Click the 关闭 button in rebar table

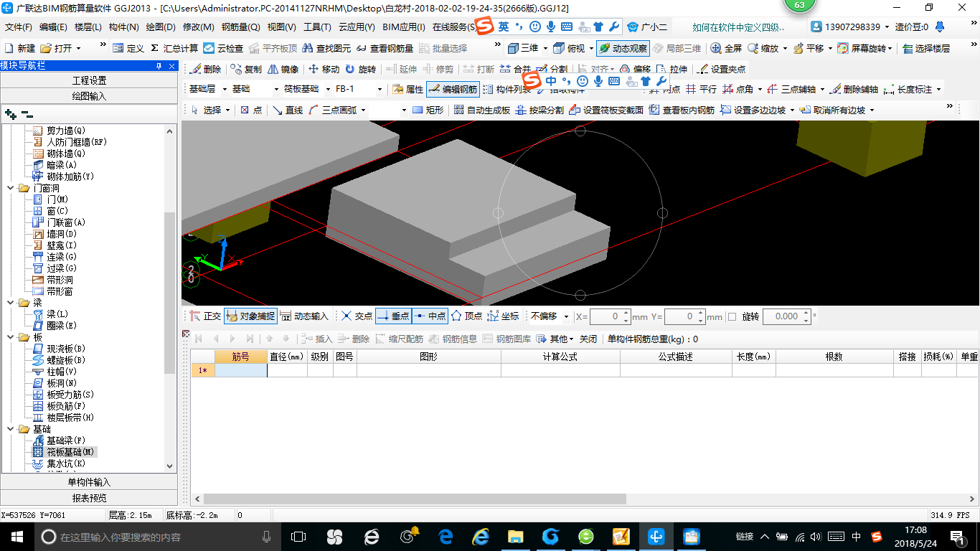(588, 339)
